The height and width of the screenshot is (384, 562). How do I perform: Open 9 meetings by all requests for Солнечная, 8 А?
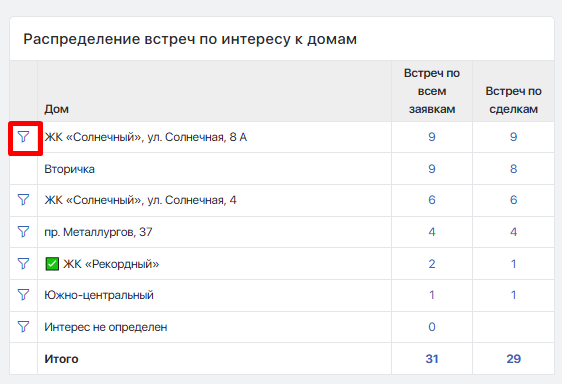432,137
